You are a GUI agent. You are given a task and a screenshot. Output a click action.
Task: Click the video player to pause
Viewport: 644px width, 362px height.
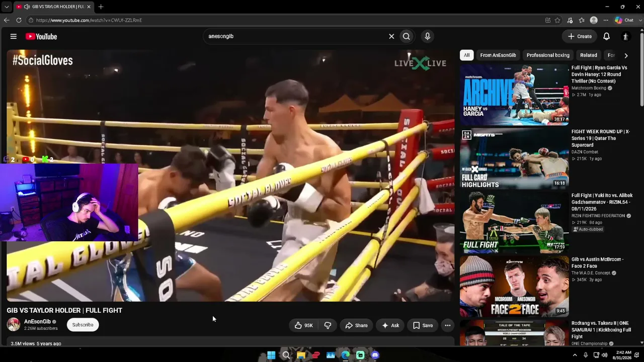pos(230,175)
